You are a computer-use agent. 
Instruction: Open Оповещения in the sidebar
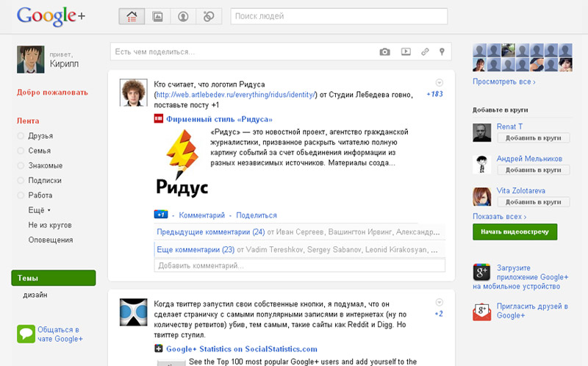51,240
